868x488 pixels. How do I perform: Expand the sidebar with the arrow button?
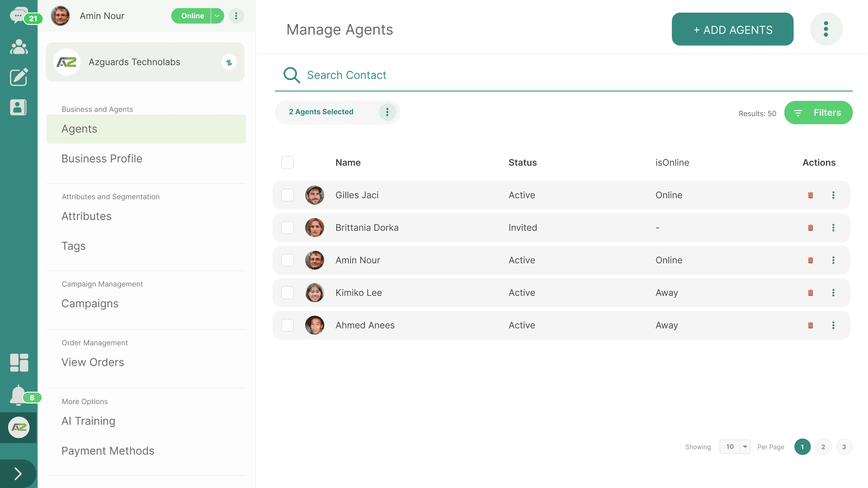[x=18, y=474]
